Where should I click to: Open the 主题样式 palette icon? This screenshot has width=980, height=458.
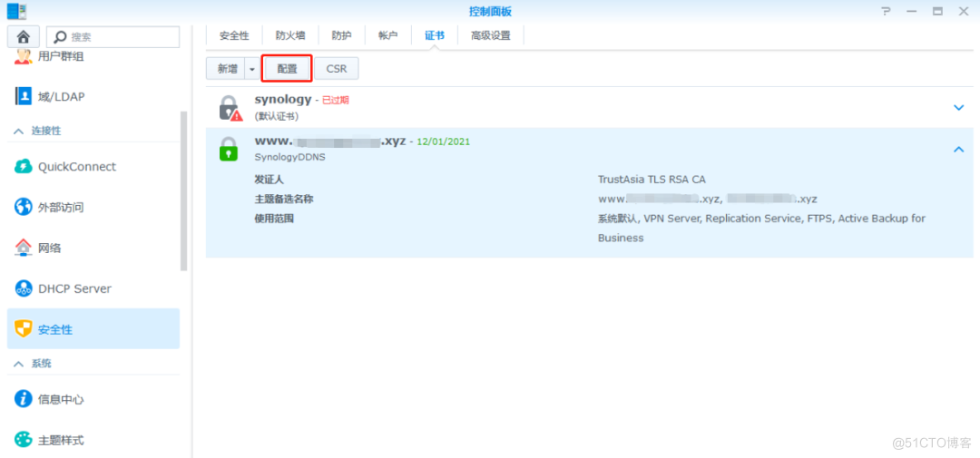tap(23, 440)
